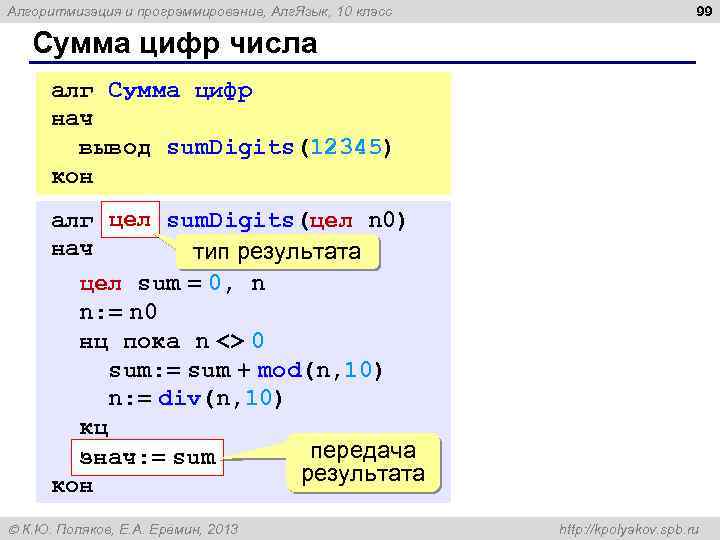Viewport: 720px width, 540px height.
Task: Click the slide number 99
Action: click(x=704, y=11)
